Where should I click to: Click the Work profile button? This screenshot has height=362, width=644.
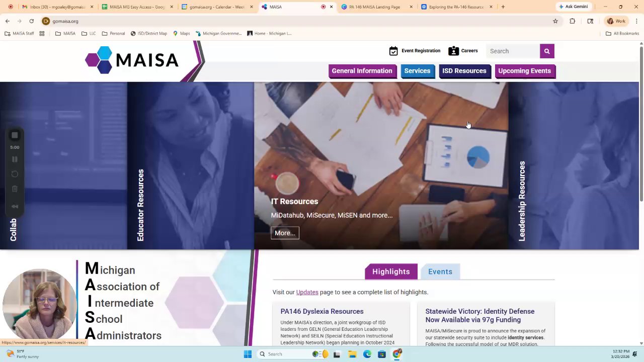[x=616, y=21]
